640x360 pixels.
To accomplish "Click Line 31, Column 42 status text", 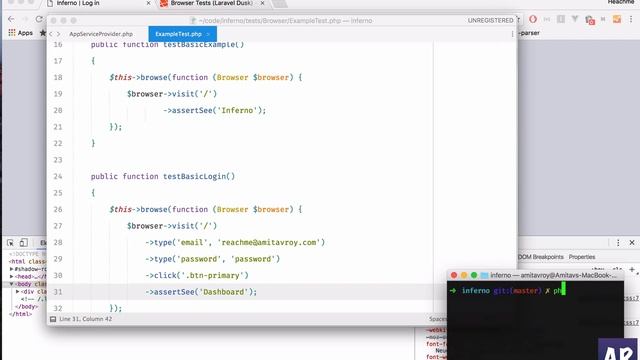I will click(x=85, y=319).
